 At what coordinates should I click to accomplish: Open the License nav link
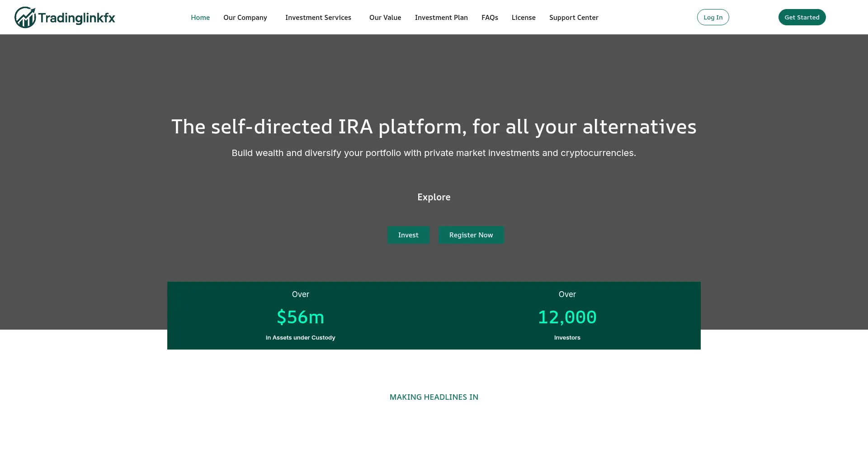pos(523,18)
